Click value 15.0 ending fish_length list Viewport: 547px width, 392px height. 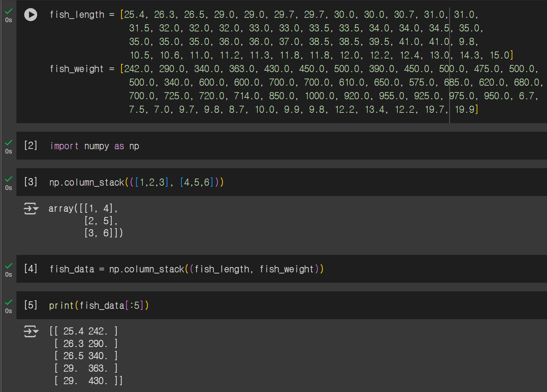tap(500, 55)
